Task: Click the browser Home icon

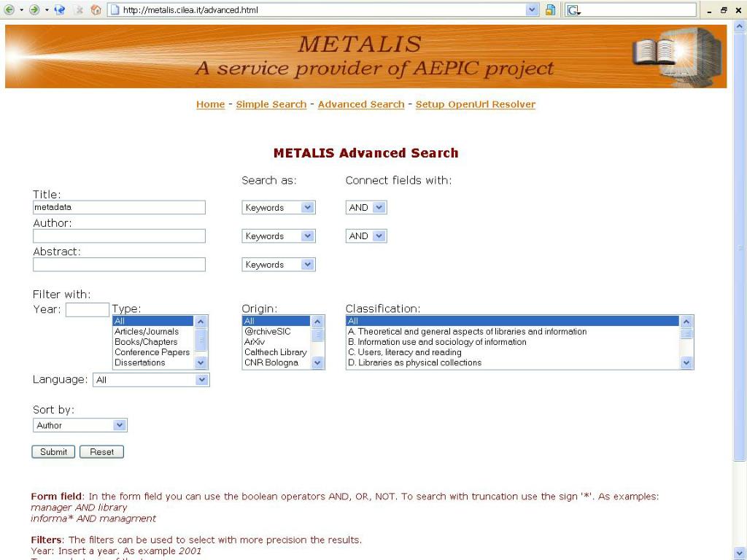Action: point(96,9)
